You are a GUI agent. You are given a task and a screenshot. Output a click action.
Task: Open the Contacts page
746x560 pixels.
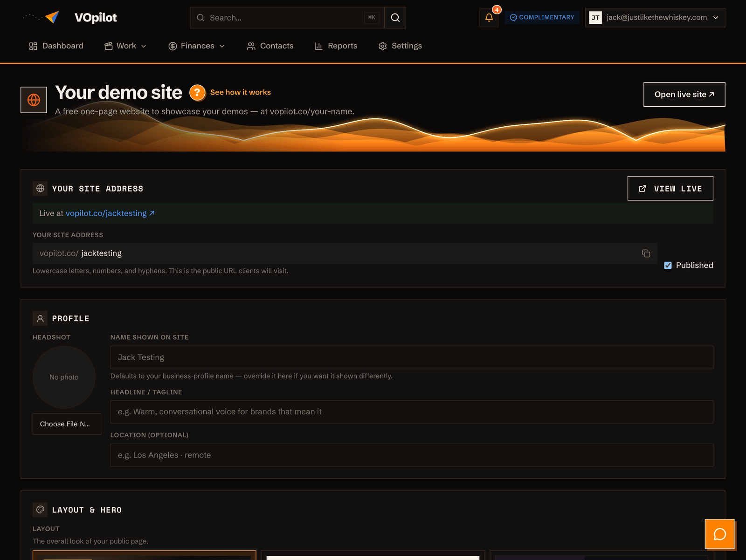click(x=270, y=46)
